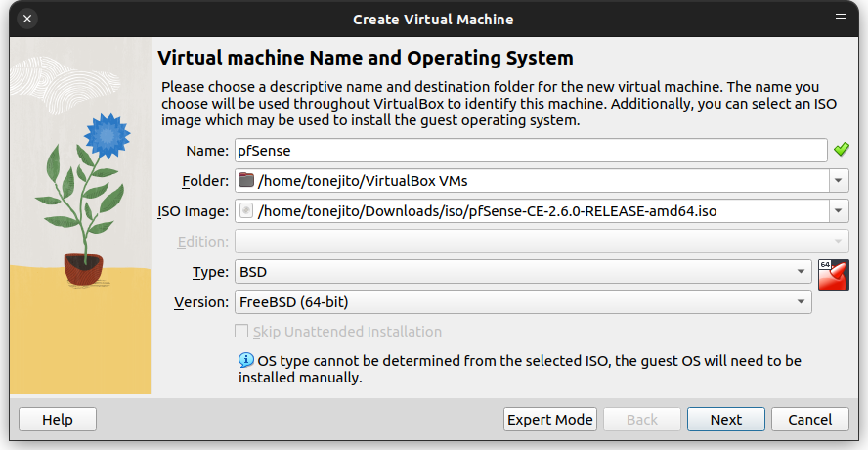The width and height of the screenshot is (868, 450).
Task: Click the Next button
Action: pos(725,420)
